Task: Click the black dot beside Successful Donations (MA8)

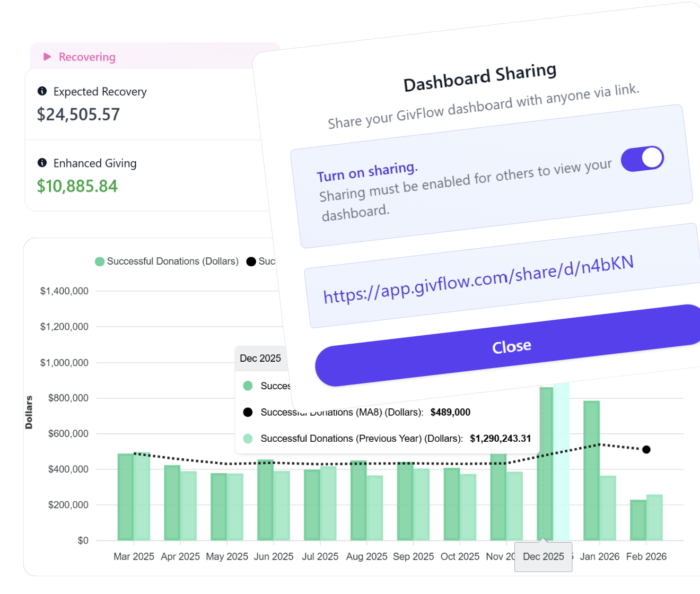Action: tap(248, 412)
